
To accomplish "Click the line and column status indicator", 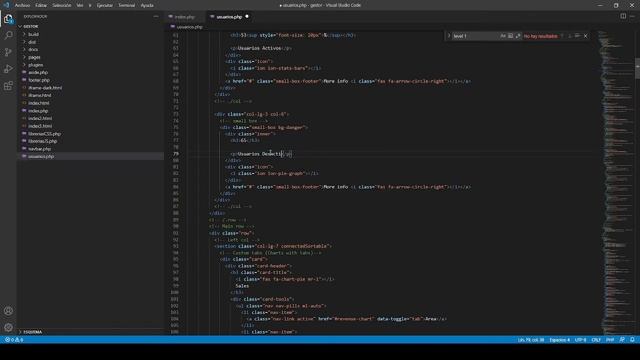I will pyautogui.click(x=531, y=340).
